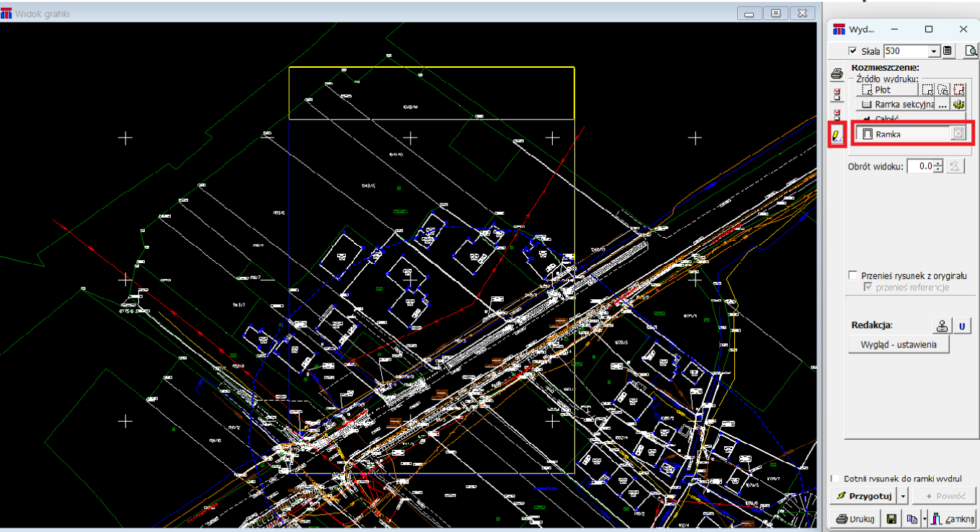Open dropdown arrow next to copy icon
The height and width of the screenshot is (532, 980).
(x=923, y=518)
